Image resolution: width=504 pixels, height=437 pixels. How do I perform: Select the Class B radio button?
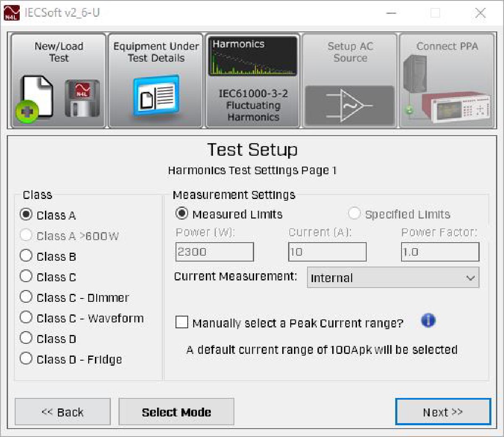(26, 255)
